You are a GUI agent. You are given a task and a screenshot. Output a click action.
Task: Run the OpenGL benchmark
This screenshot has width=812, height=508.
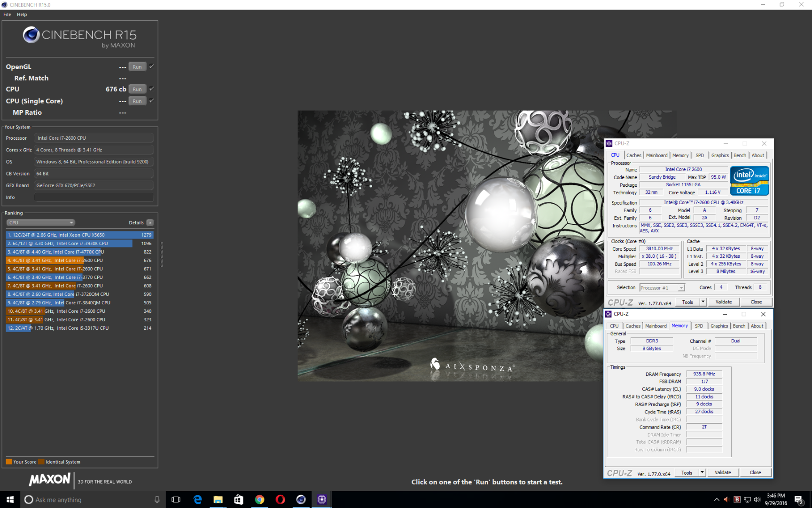click(x=137, y=66)
